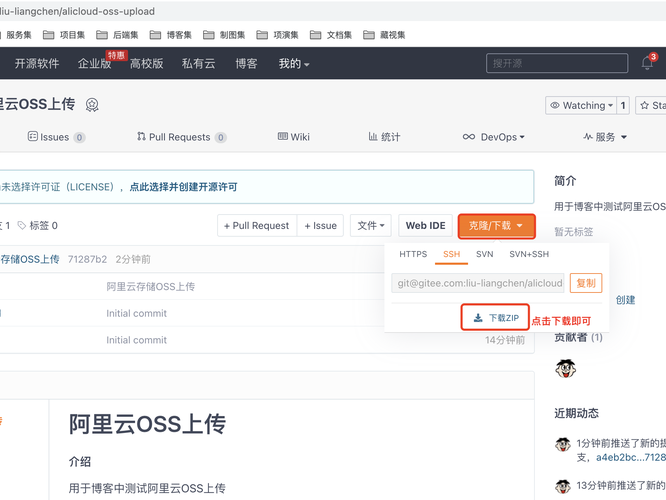Screen dimensions: 666x500
Task: Open the Watching dropdown
Action: point(581,105)
